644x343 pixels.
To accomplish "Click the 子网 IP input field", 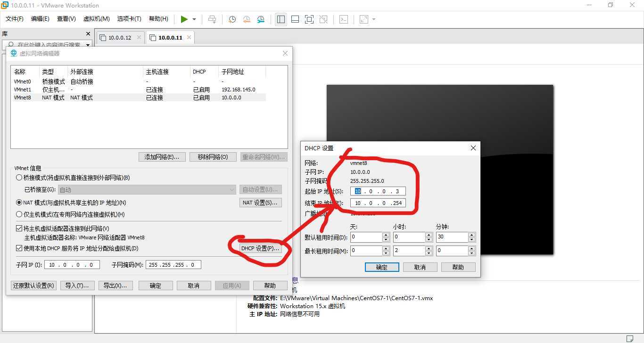I will [72, 265].
